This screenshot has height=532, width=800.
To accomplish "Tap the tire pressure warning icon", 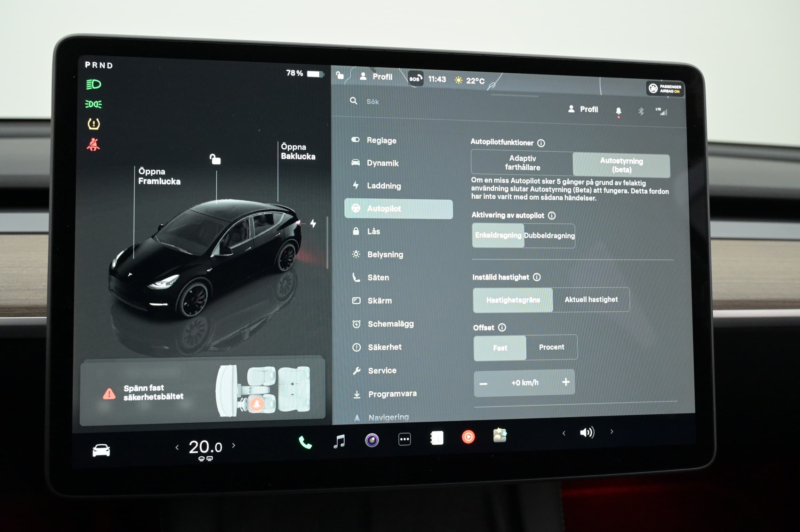I will coord(94,124).
